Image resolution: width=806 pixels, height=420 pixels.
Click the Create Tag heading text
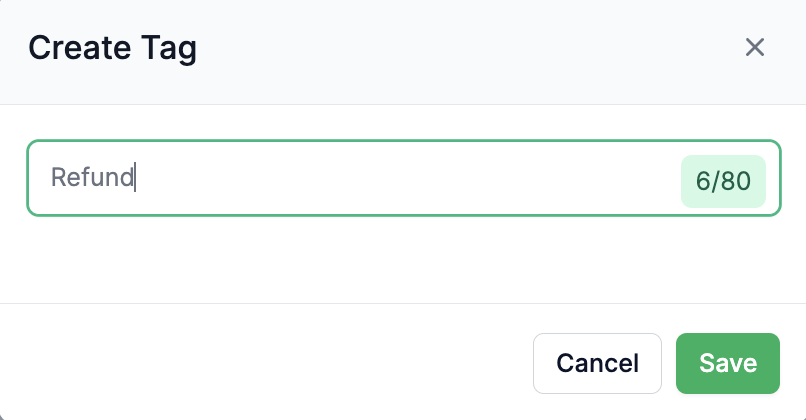click(112, 48)
